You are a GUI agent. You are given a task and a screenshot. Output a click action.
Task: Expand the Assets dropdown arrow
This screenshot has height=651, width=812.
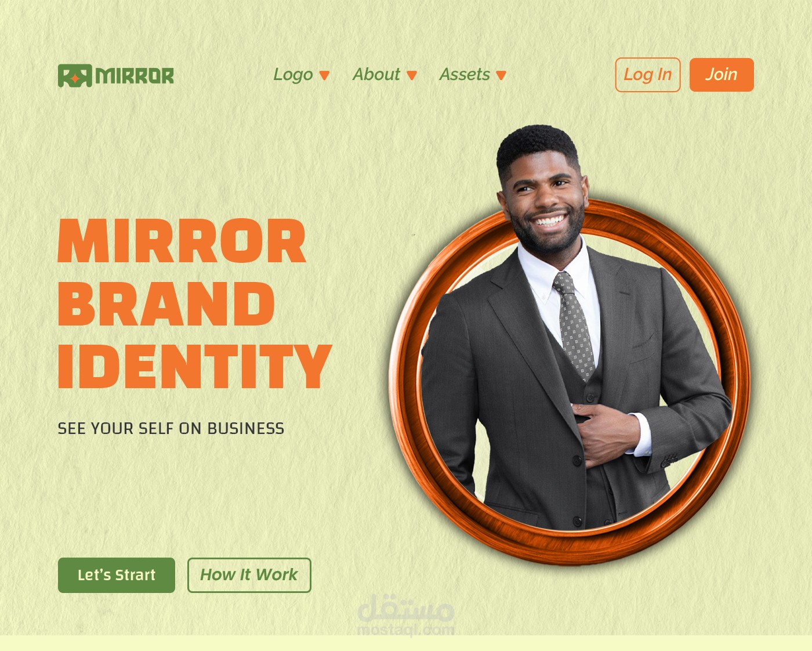502,75
